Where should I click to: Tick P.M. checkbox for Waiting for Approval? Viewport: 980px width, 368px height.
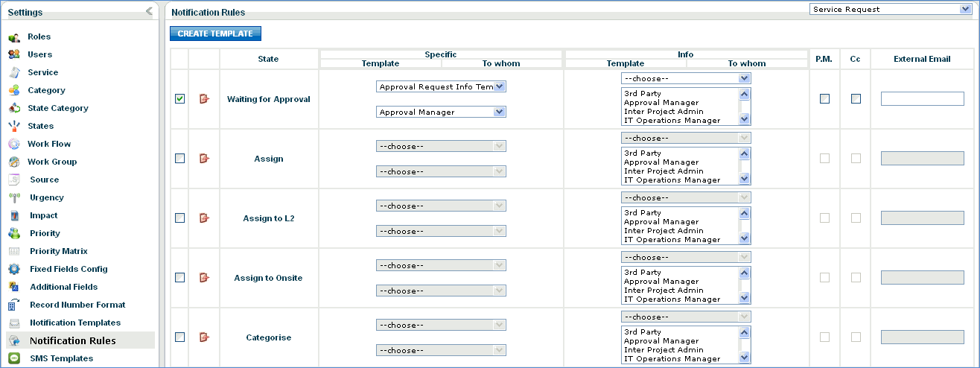pos(824,99)
